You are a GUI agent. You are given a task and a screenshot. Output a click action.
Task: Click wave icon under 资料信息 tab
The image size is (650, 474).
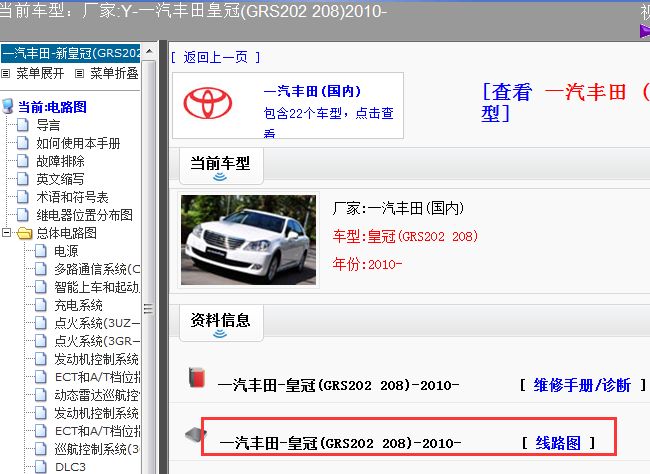(220, 334)
